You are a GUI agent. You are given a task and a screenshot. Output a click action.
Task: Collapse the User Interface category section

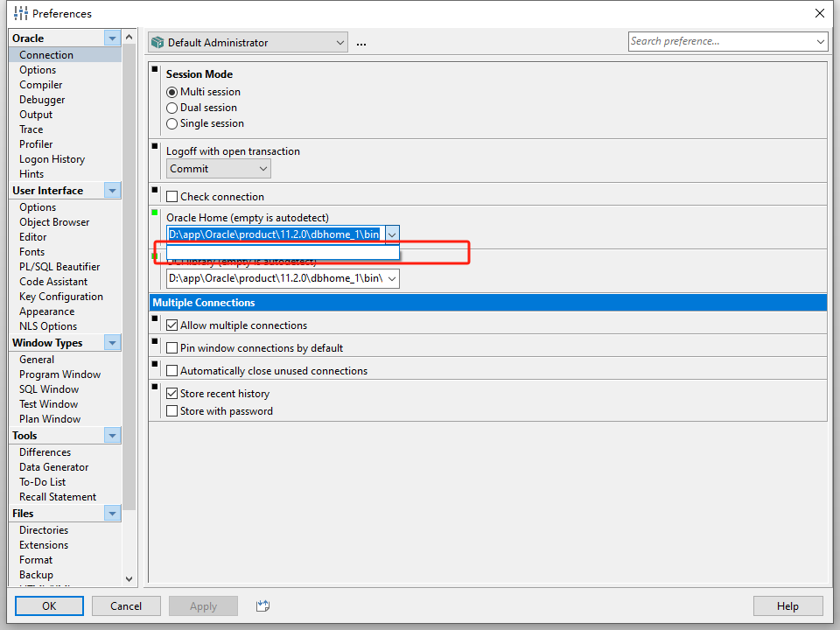pyautogui.click(x=112, y=190)
